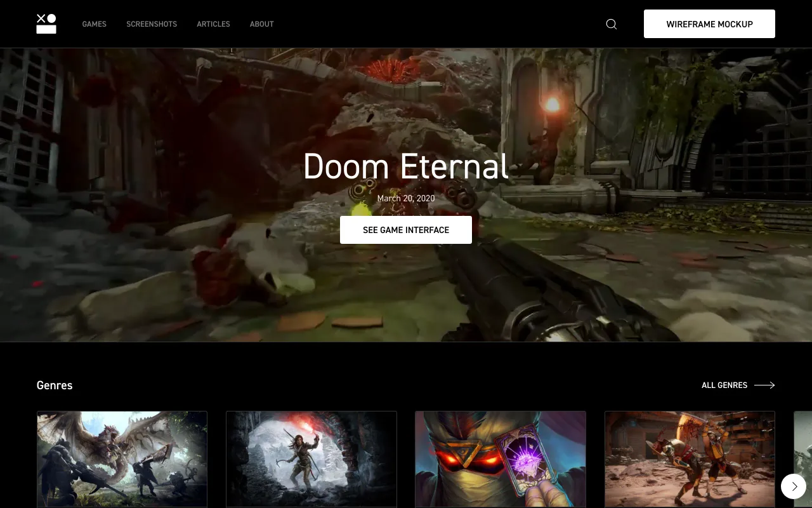Go to the Screenshots nav item

pyautogui.click(x=152, y=24)
